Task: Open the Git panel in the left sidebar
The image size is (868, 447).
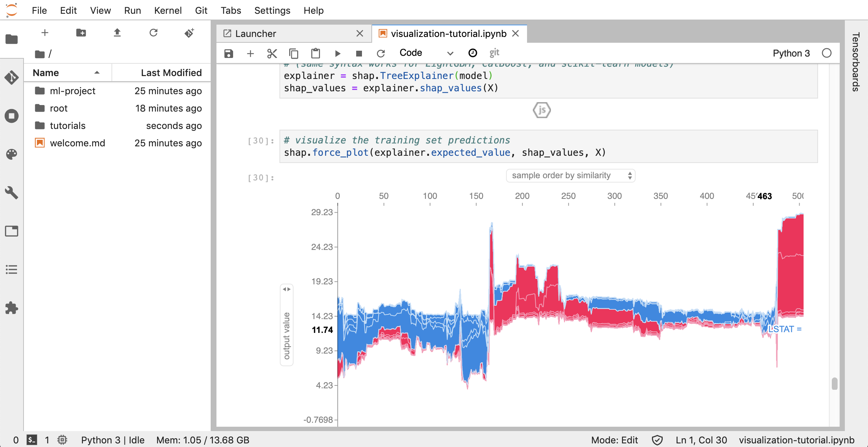Action: tap(12, 78)
